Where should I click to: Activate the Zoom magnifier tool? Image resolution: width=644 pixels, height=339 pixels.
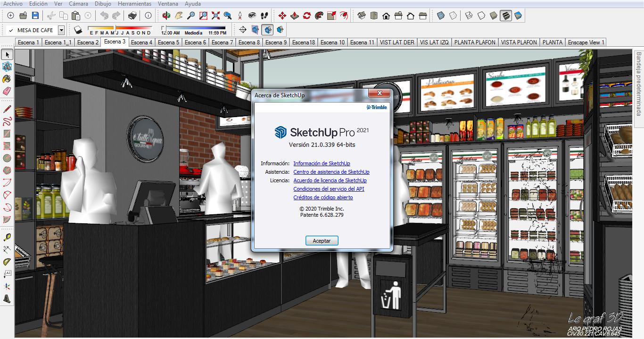[191, 16]
